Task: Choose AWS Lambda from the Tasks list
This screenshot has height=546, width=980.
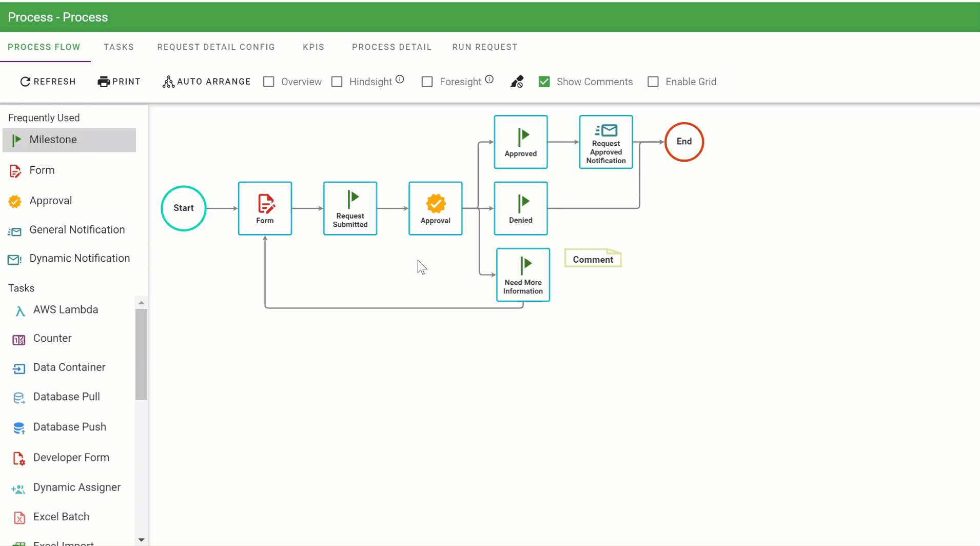Action: tap(65, 310)
